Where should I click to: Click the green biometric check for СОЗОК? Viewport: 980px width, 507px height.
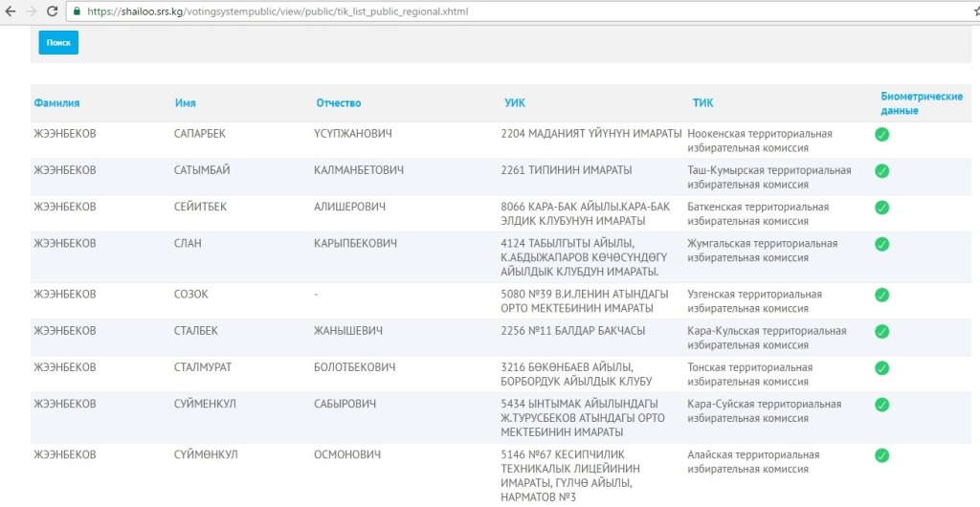click(881, 295)
